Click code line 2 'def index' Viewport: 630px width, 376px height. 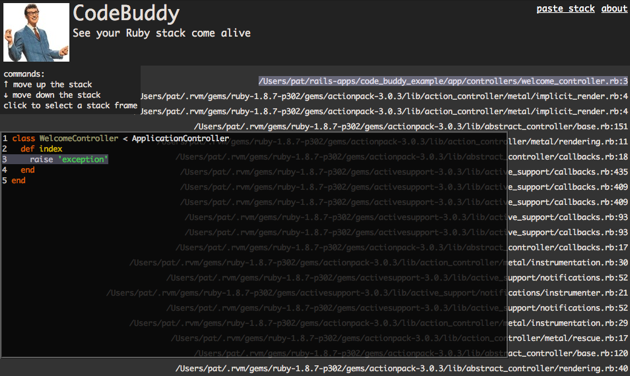pos(41,149)
